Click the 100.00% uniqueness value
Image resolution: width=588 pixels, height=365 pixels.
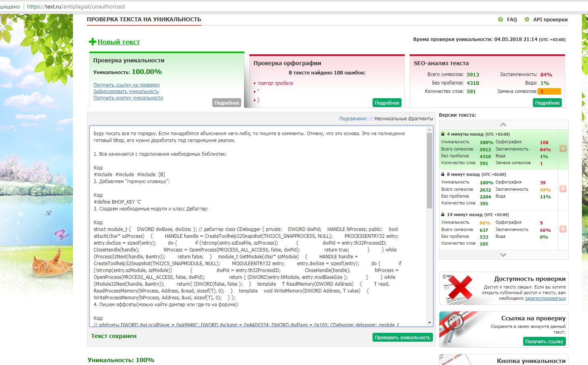click(x=147, y=72)
